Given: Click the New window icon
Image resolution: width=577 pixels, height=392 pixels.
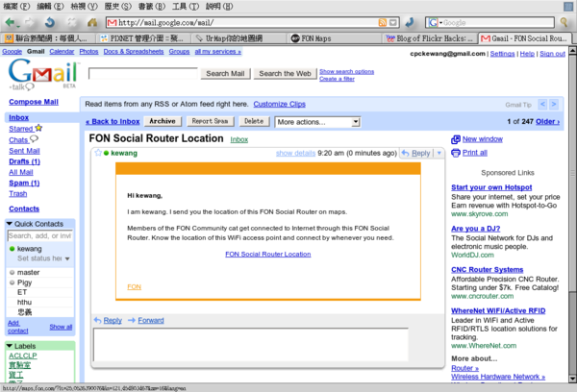Looking at the screenshot, I should (x=456, y=139).
